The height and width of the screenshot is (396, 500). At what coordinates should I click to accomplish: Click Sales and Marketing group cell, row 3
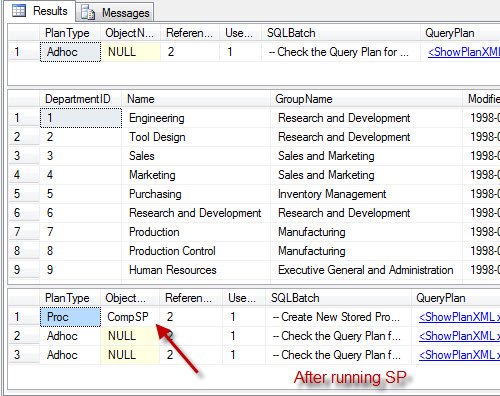tap(366, 156)
